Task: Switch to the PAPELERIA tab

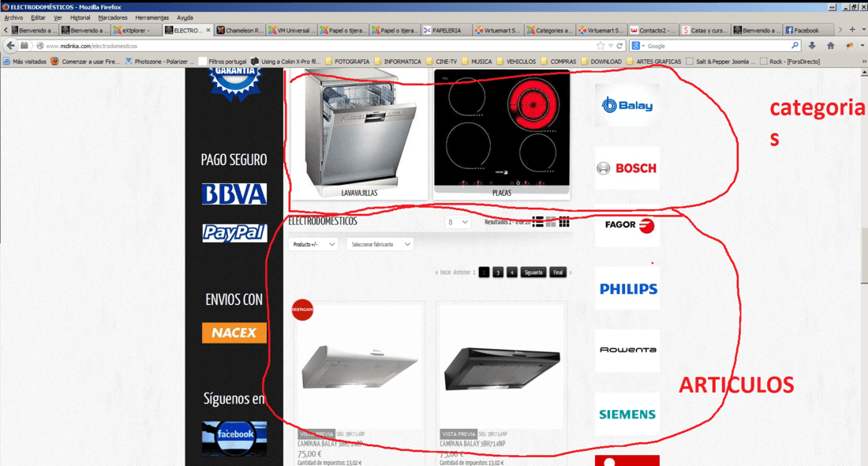Action: pyautogui.click(x=446, y=30)
